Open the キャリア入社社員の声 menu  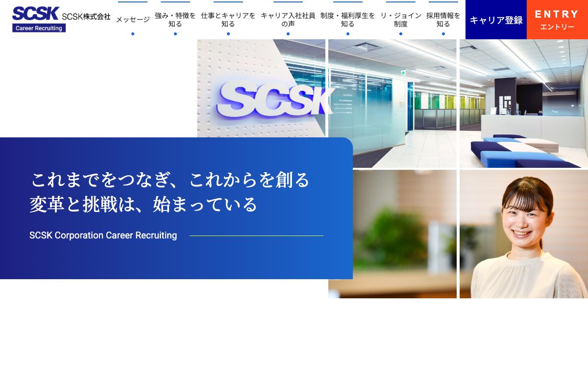[288, 20]
